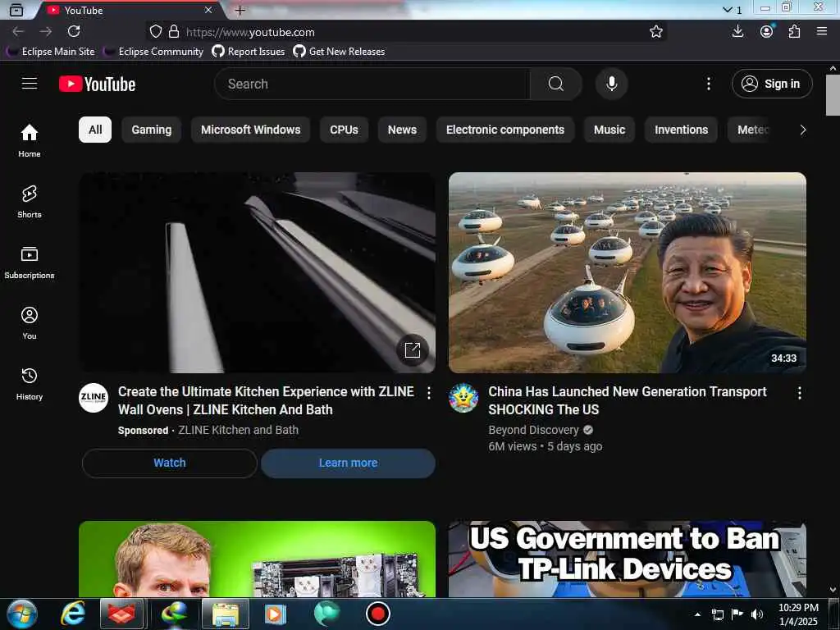Open the media player taskbar icon
Screen dimensions: 840x630
[275, 614]
